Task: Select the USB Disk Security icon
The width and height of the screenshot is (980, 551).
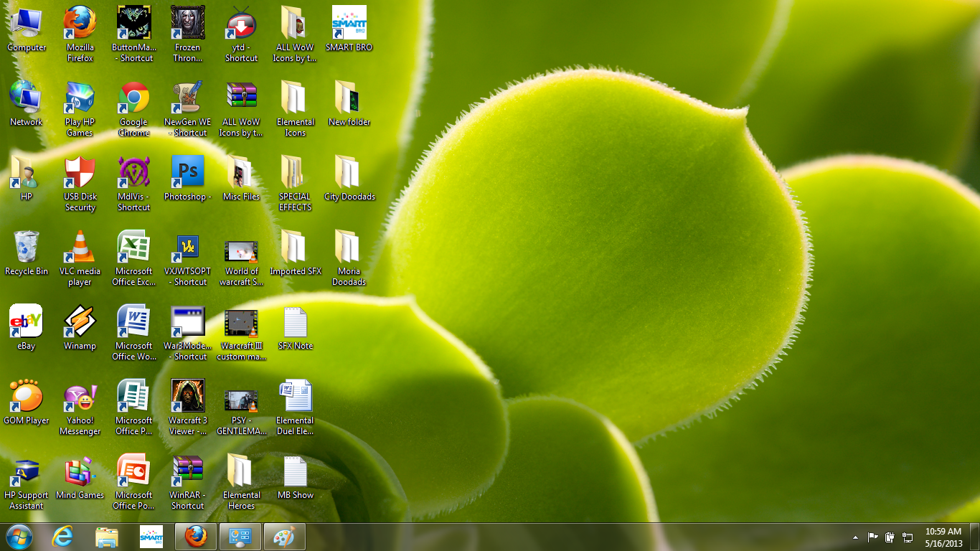Action: [x=80, y=183]
